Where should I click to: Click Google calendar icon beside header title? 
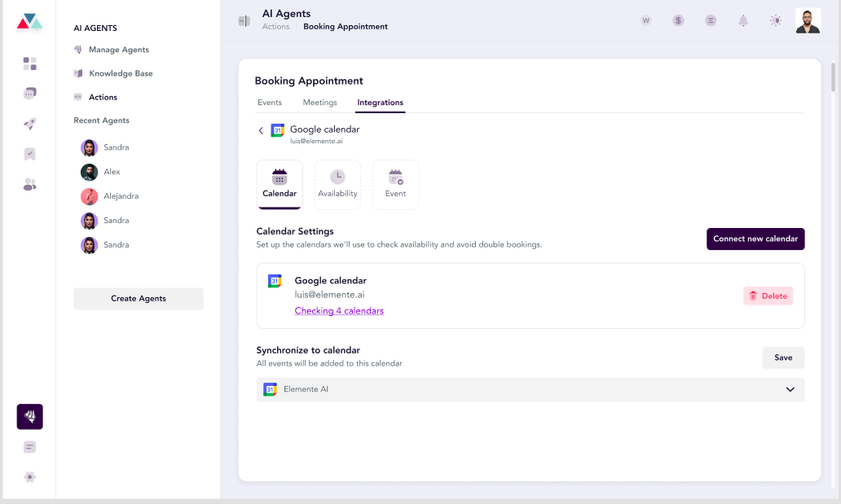[x=277, y=130]
